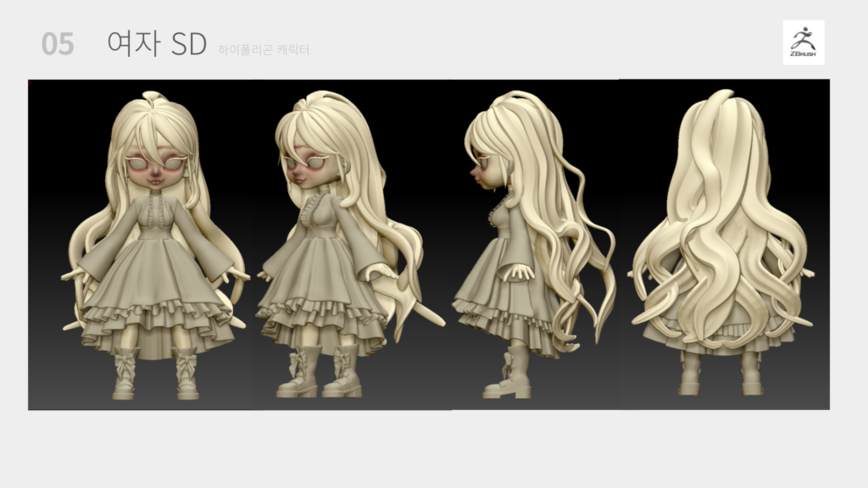Click the subtitle 하이폴리곤 캐릭터

click(x=264, y=50)
